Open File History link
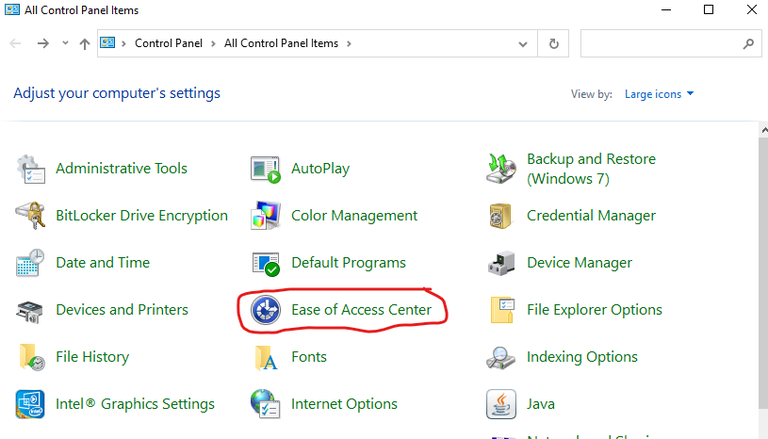The width and height of the screenshot is (768, 439). click(92, 357)
